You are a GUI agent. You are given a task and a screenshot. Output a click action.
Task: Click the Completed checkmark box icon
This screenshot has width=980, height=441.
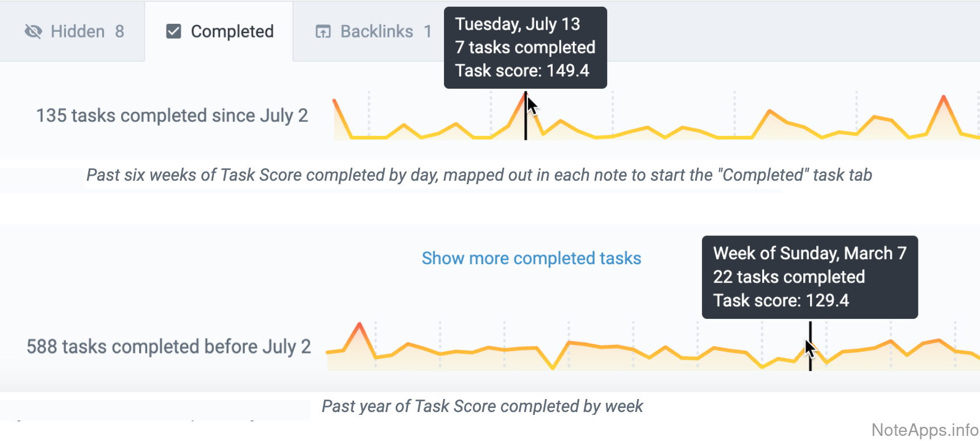point(173,32)
